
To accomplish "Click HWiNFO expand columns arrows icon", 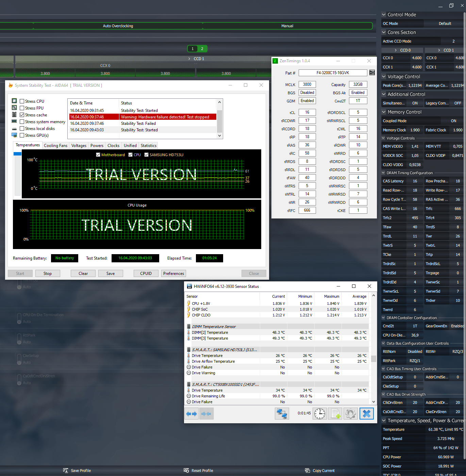I will (192, 414).
